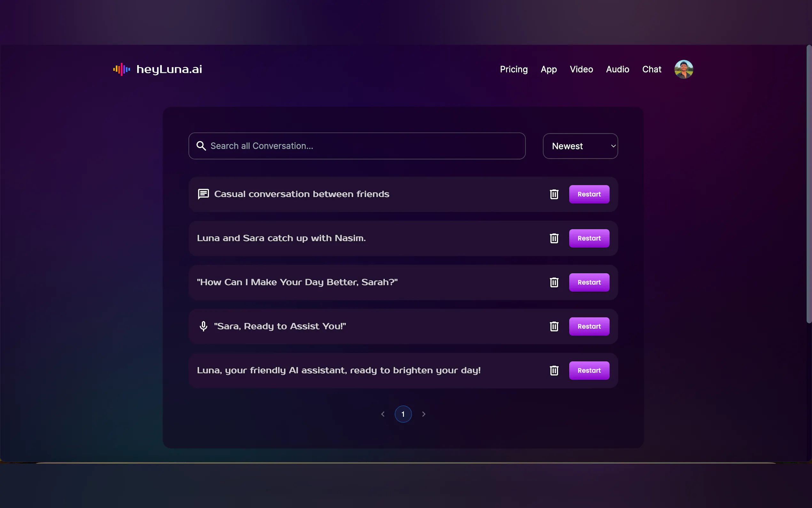Click the search magnifier icon

(201, 146)
